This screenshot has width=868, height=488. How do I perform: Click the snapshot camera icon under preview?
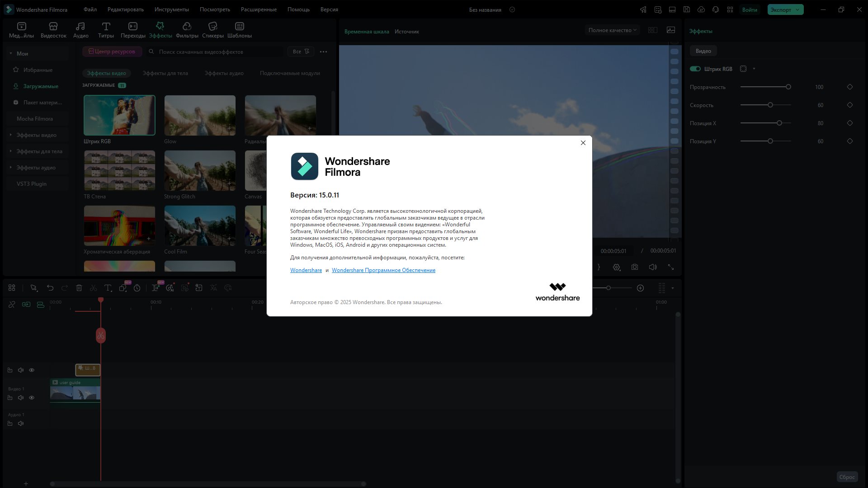635,267
